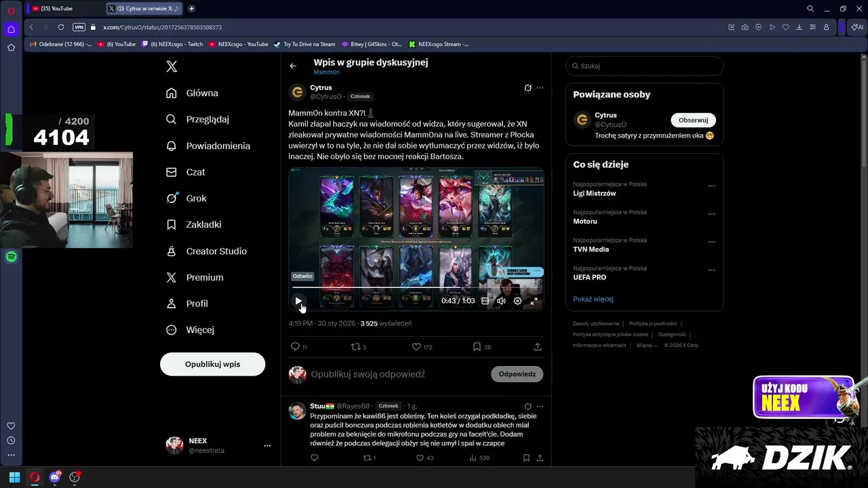Open Opera snapshot camera tool
868x488 pixels.
coord(745,27)
